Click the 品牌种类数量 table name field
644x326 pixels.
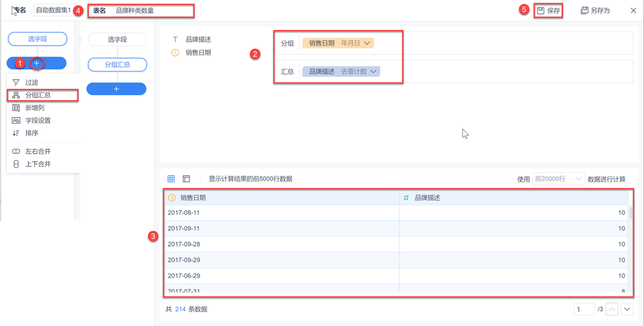point(153,10)
